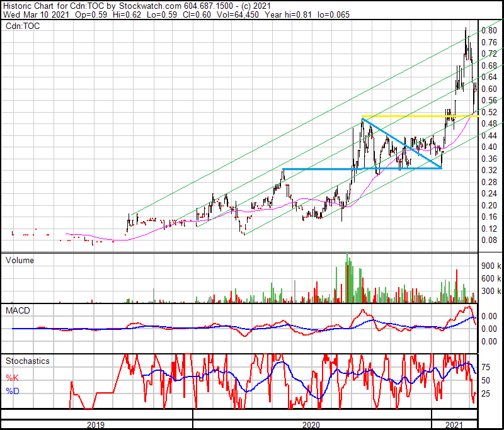Screen dimensions: 504x430
Task: Click the 2020 year label on the time axis
Action: (x=311, y=425)
